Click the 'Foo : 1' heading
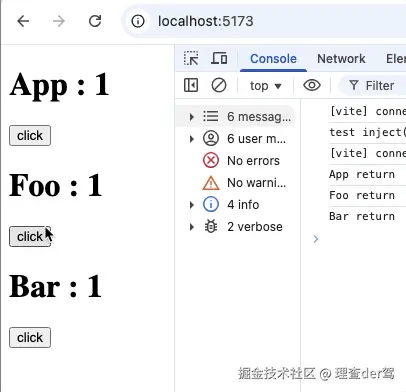The width and height of the screenshot is (406, 392). click(x=56, y=186)
